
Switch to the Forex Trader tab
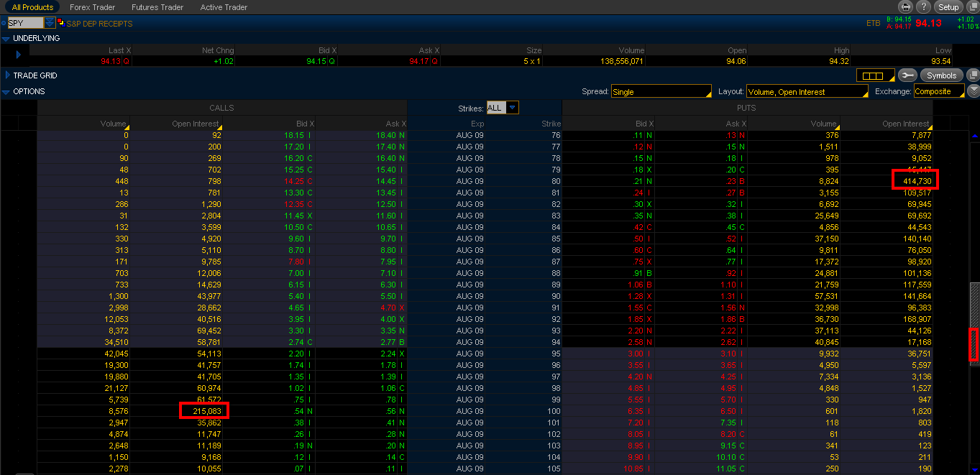(x=92, y=7)
